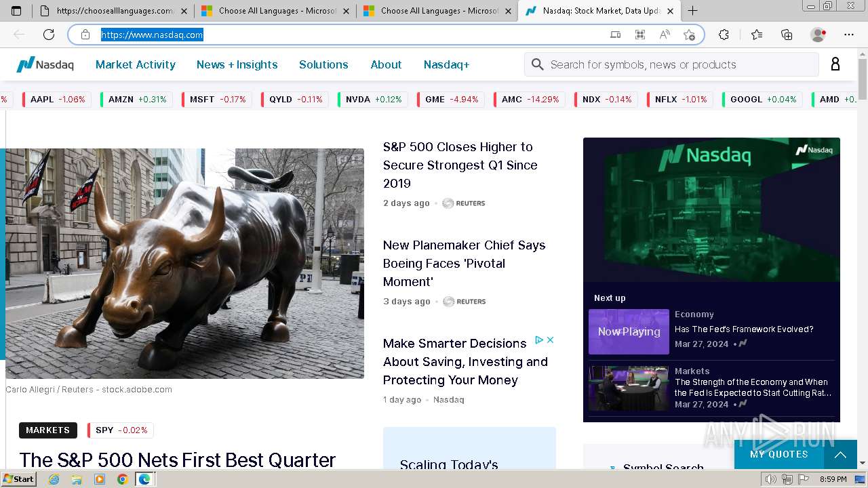Open the Extensions puzzle icon
Screen dimensions: 868x488
coord(724,35)
